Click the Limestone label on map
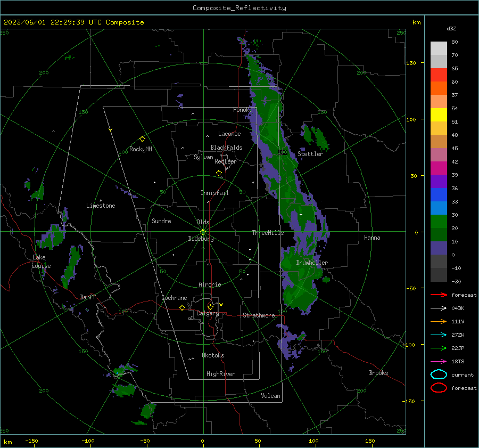Viewport: 479px width, 448px height. (x=101, y=206)
